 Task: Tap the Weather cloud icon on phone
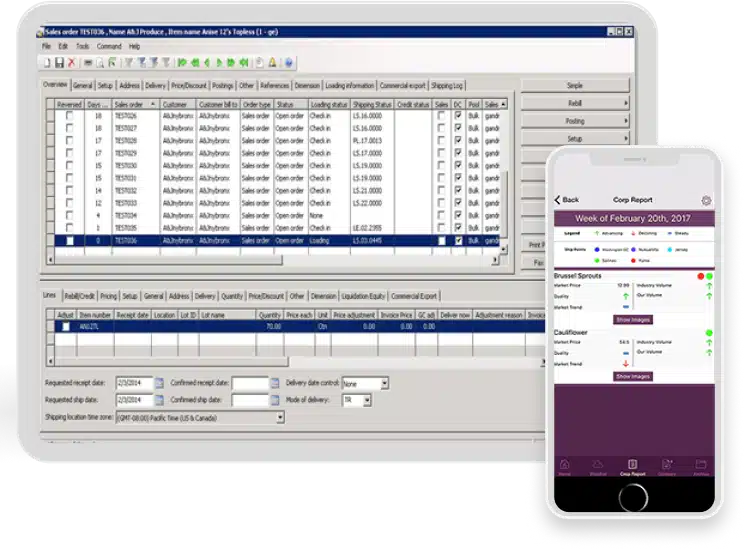click(598, 465)
